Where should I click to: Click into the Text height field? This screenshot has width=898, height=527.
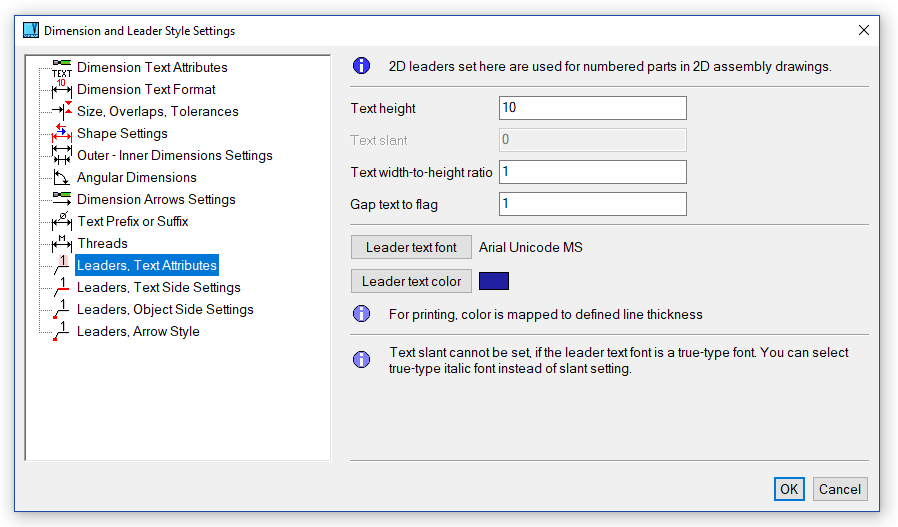click(592, 108)
